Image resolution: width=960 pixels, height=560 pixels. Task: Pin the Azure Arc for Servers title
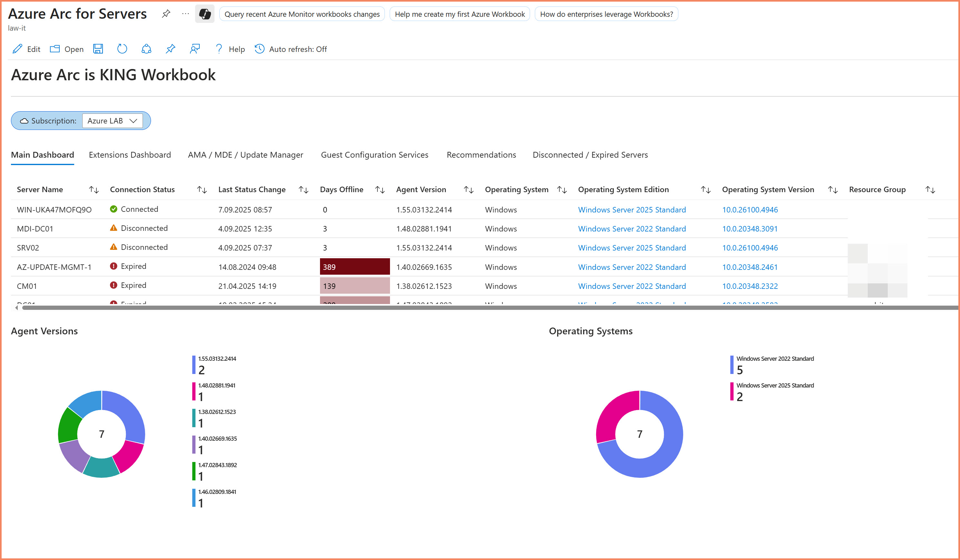pyautogui.click(x=166, y=14)
